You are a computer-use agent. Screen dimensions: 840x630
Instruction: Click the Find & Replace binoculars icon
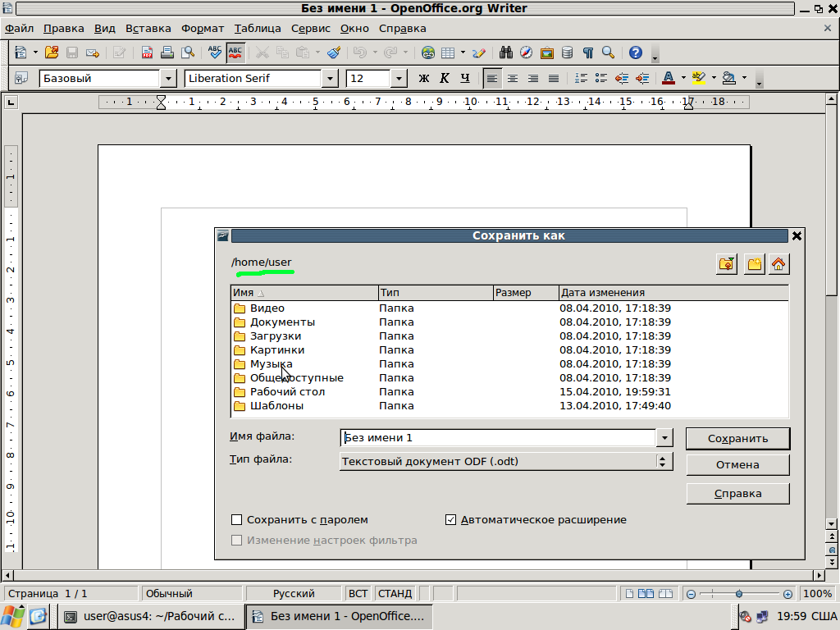tap(506, 52)
